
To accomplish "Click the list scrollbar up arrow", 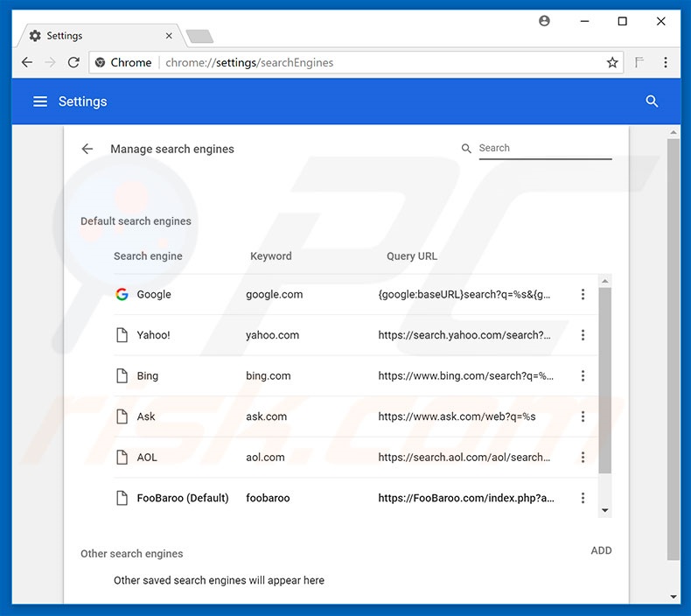I will (605, 281).
